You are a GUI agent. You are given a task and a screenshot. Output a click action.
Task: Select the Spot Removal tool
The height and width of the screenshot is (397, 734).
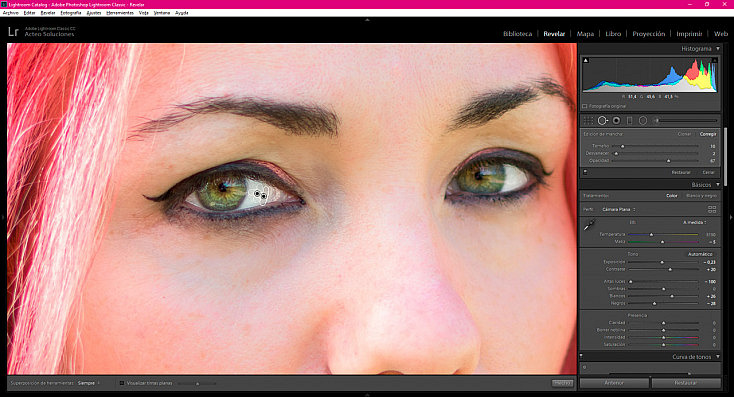click(x=602, y=121)
